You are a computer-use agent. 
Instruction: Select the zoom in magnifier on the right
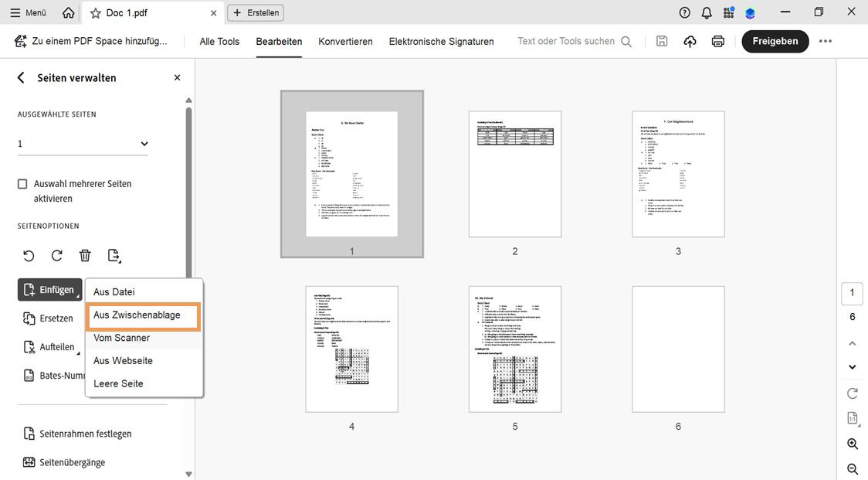coord(852,444)
